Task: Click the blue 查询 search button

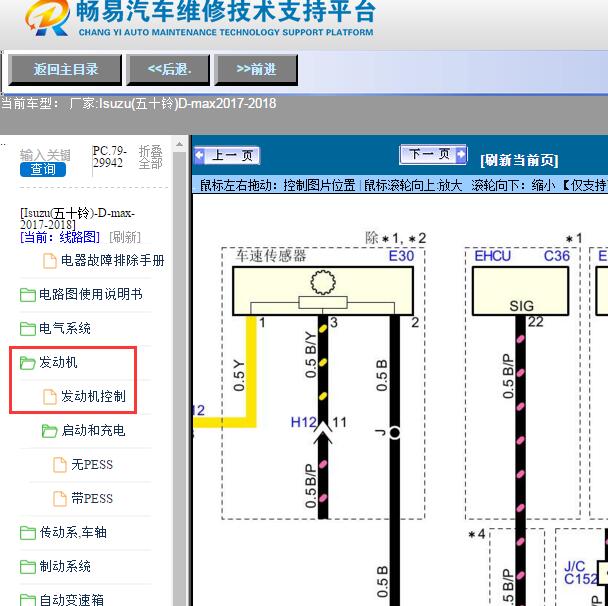Action: [43, 169]
